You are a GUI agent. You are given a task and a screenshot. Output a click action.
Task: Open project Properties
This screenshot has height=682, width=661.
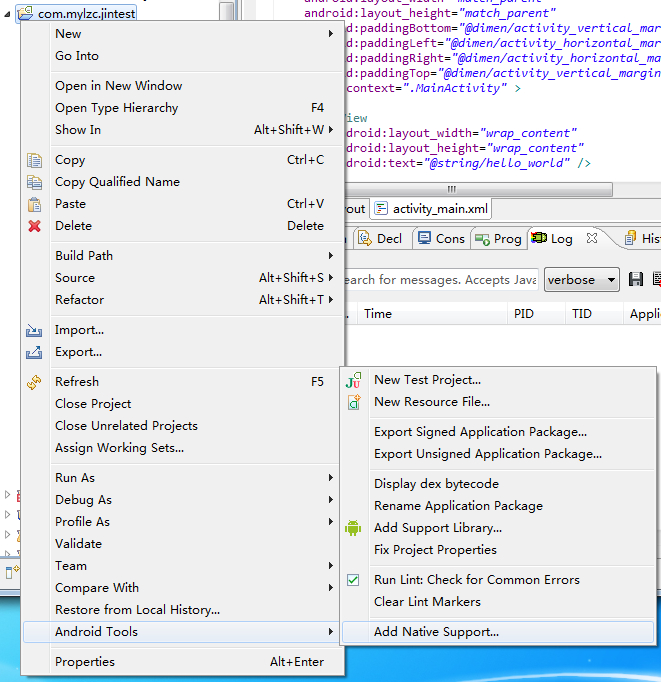pos(183,662)
